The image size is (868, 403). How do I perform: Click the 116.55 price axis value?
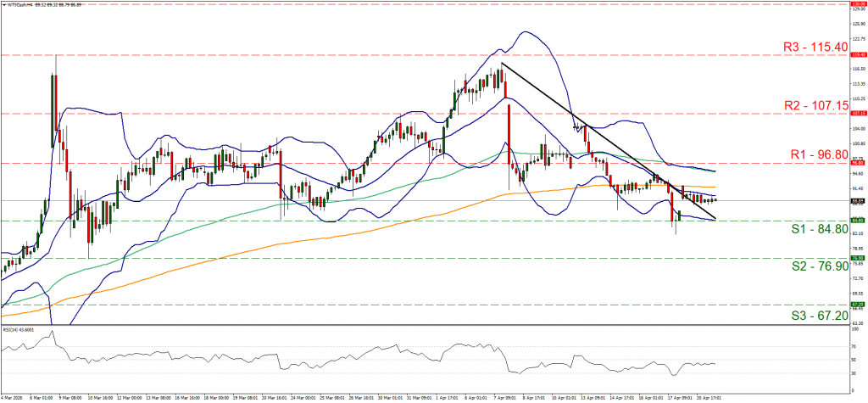[x=859, y=69]
